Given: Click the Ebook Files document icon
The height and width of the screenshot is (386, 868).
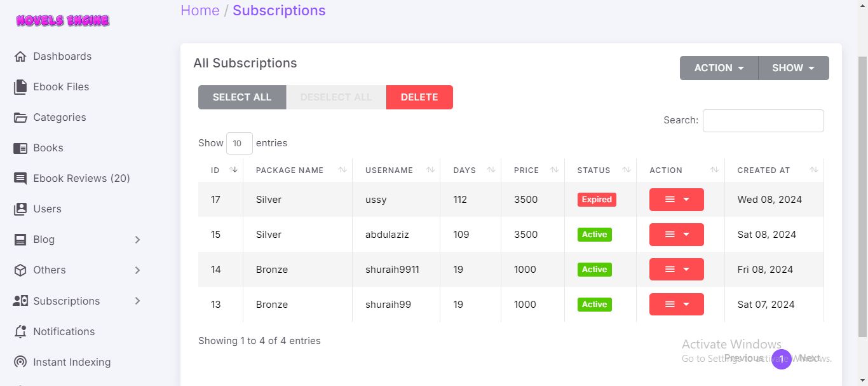Looking at the screenshot, I should (20, 87).
